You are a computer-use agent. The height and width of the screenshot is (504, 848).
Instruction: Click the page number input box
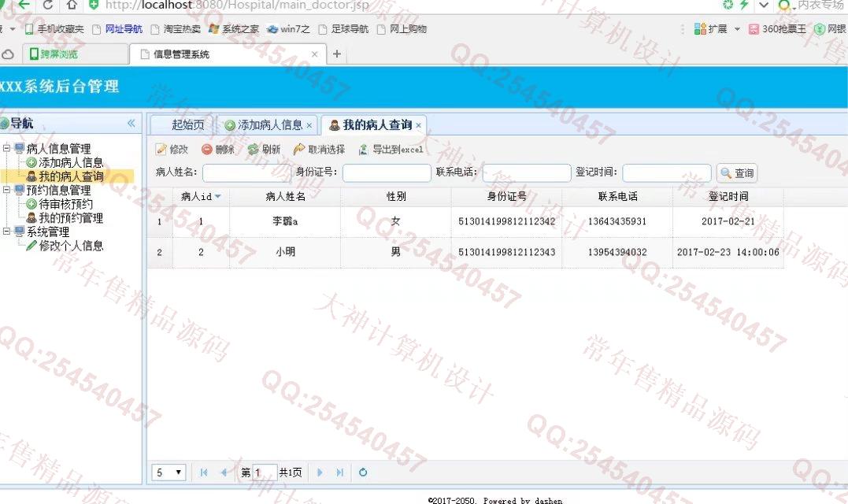[x=265, y=472]
